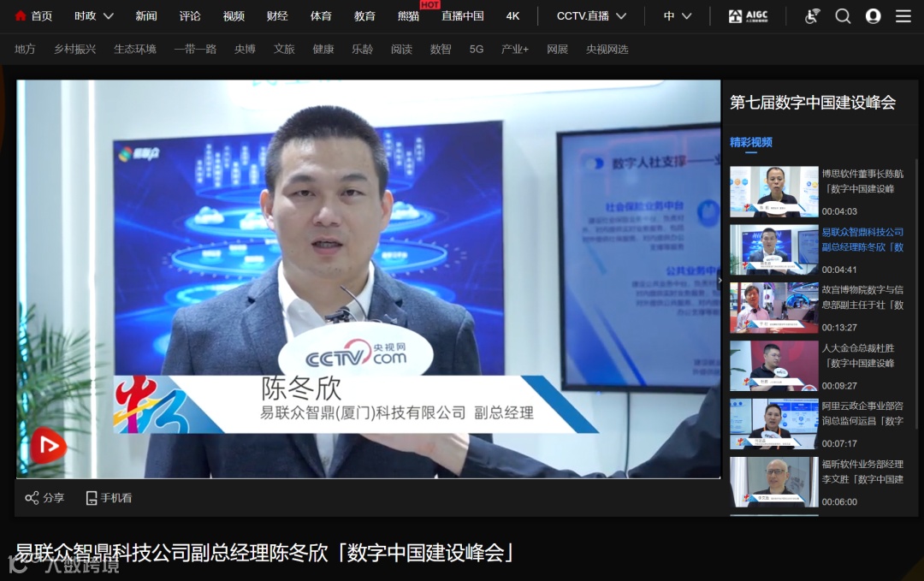This screenshot has height=581, width=924.
Task: Open the accessibility wheelchair icon
Action: [x=812, y=16]
